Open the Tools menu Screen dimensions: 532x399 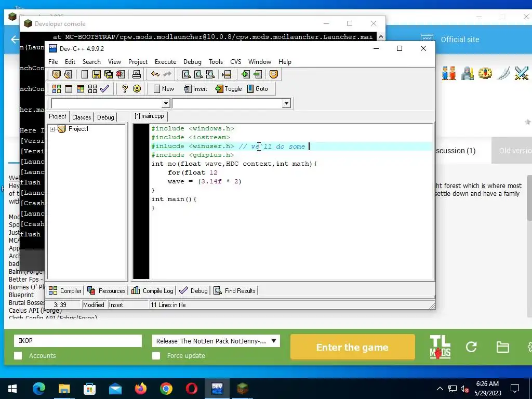(x=216, y=62)
